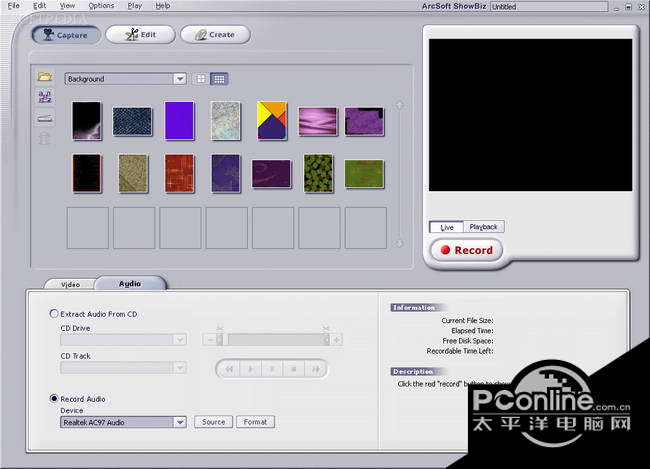The width and height of the screenshot is (650, 469).
Task: Click the plus icon beside the CD slider
Action: 337,340
